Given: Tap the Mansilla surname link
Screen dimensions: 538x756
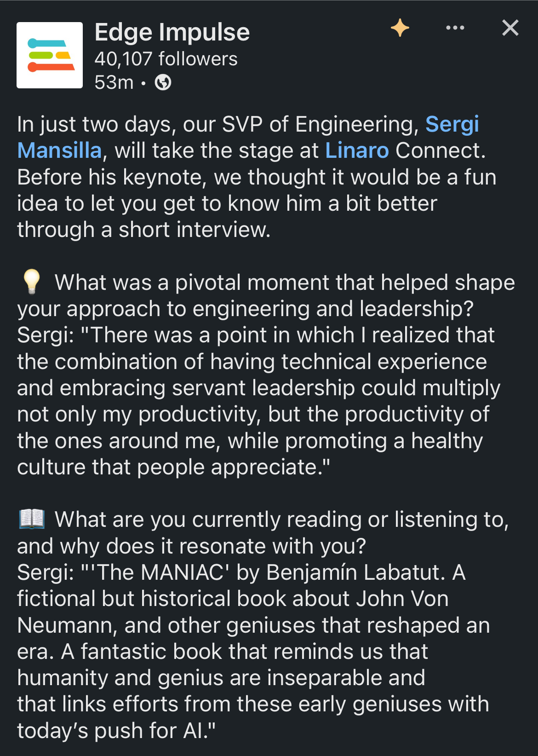Looking at the screenshot, I should [x=59, y=150].
